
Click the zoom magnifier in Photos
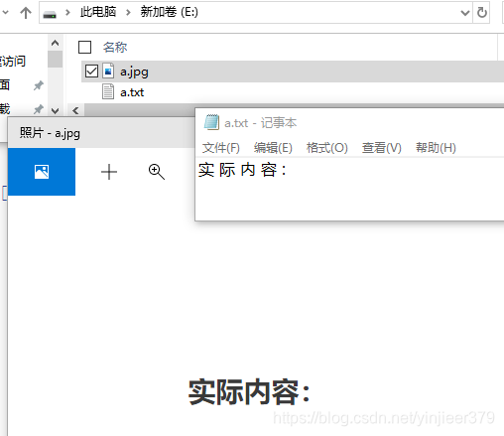157,172
